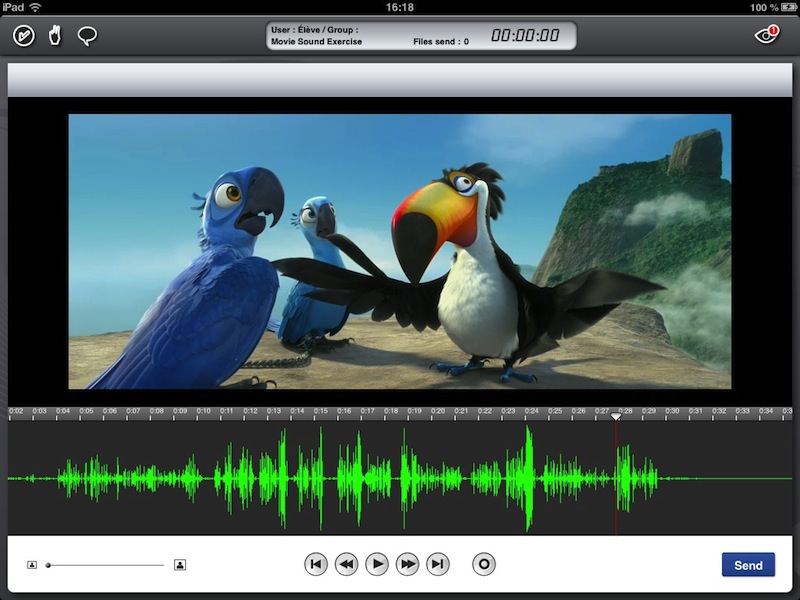Tap the checkmark validate icon

(23, 36)
